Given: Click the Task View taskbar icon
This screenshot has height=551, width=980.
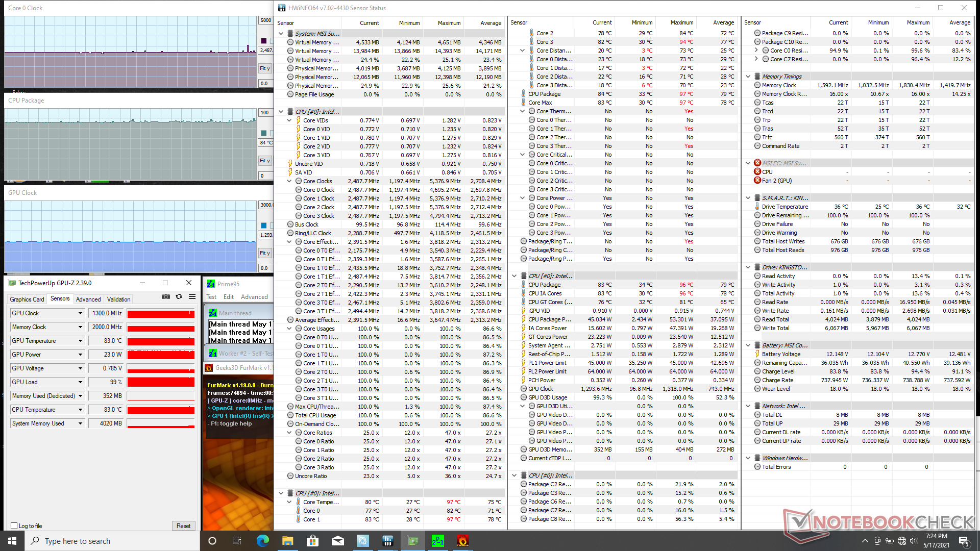Looking at the screenshot, I should [x=237, y=541].
